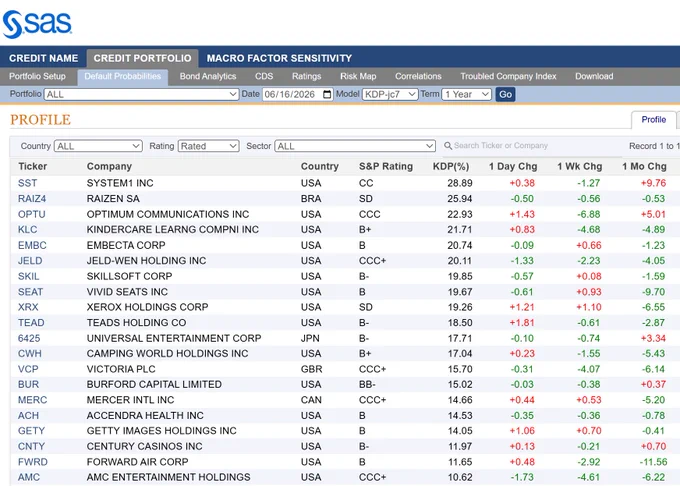Open the KLC ticker link
680x486 pixels.
[27, 229]
